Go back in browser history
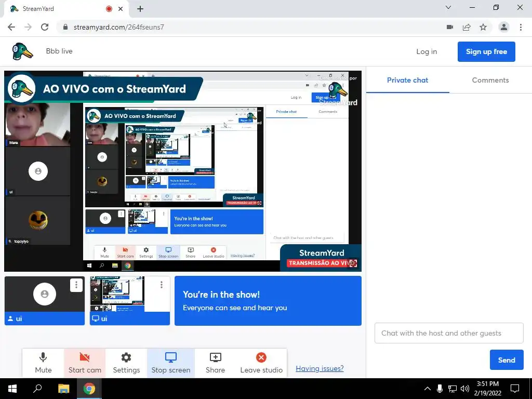532x399 pixels. coord(11,27)
